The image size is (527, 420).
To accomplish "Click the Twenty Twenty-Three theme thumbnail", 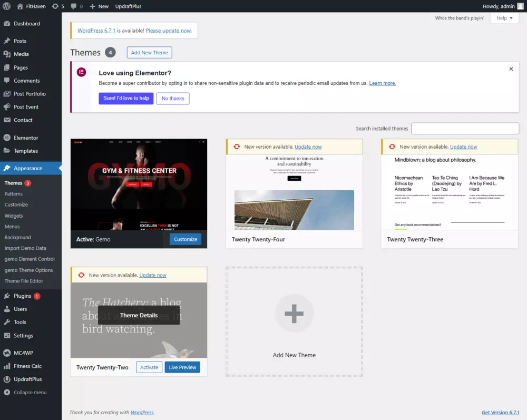I will click(450, 192).
